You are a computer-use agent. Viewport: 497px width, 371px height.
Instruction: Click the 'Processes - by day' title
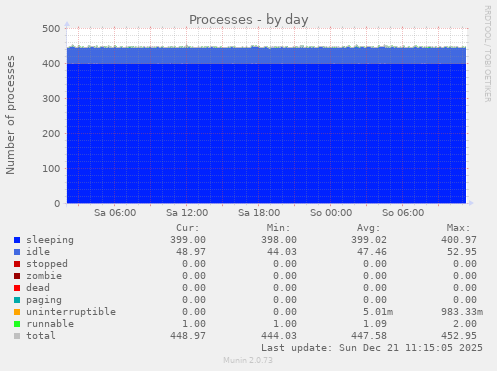pos(249,20)
